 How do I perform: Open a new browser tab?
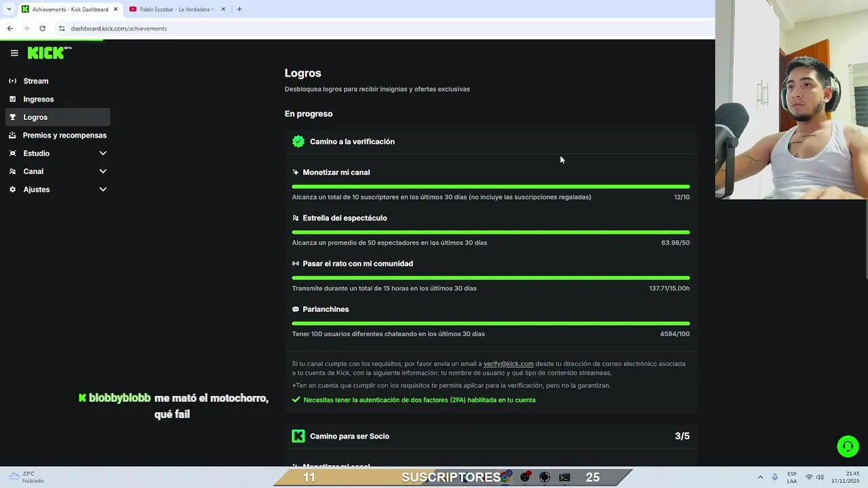click(x=239, y=9)
